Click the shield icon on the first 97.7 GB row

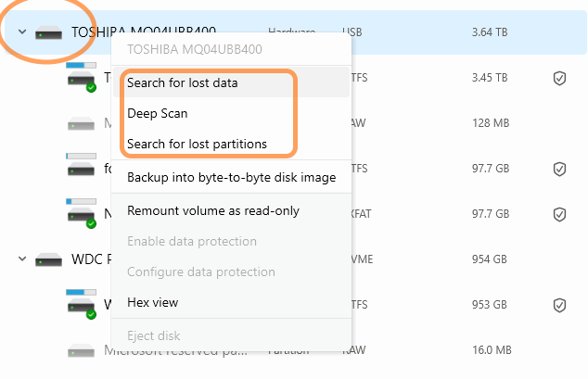[559, 169]
